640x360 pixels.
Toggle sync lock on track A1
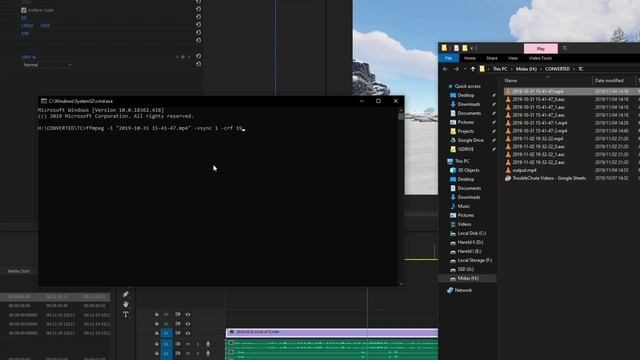(x=178, y=344)
